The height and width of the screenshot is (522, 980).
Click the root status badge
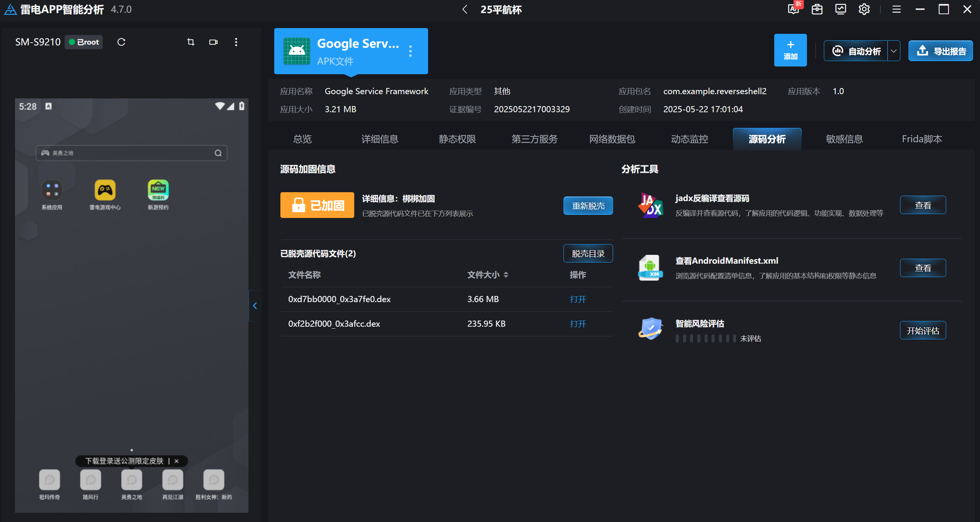coord(84,42)
